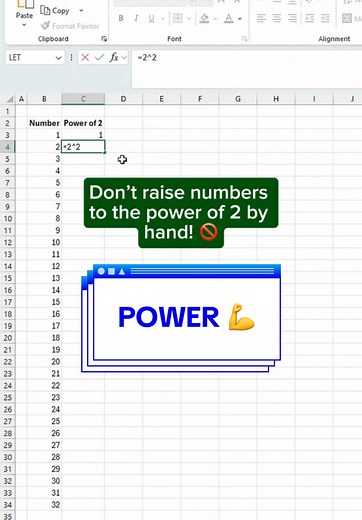Select column H header
Screen dimensions: 362x520
pos(276,99)
